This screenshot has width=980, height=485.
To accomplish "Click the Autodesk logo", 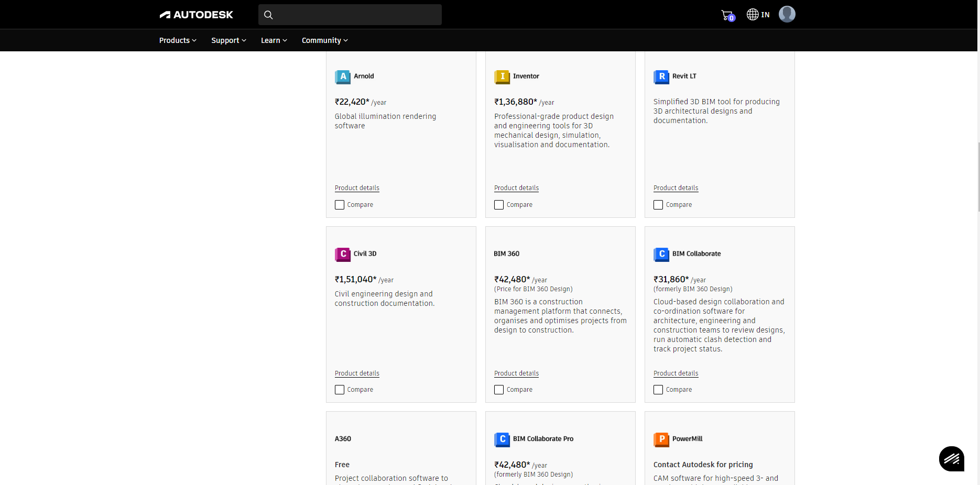I will (197, 15).
